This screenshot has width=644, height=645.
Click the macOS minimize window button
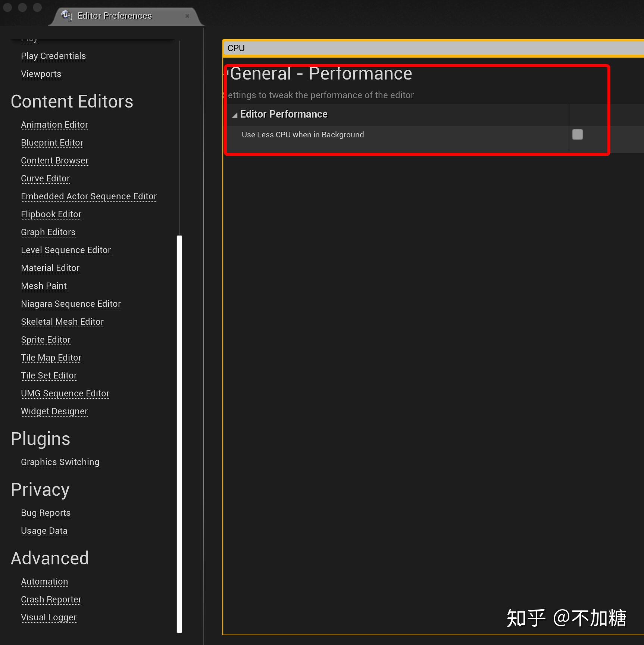coord(22,7)
